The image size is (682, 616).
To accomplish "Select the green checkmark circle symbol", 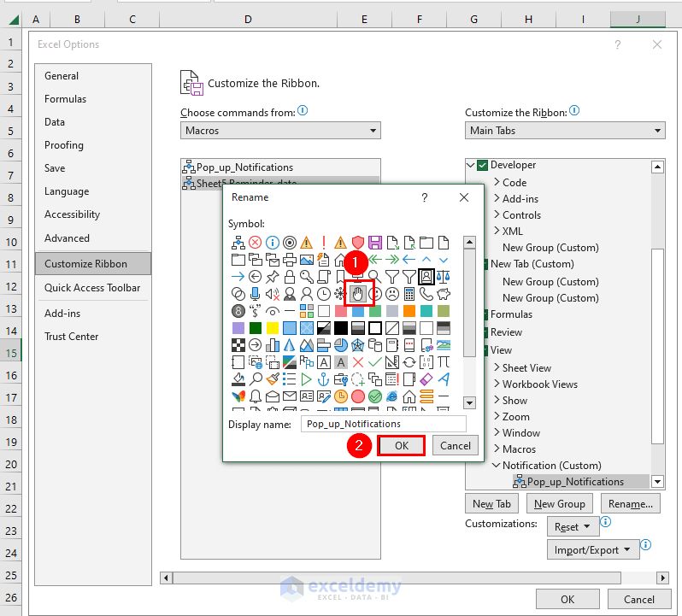I will point(375,396).
